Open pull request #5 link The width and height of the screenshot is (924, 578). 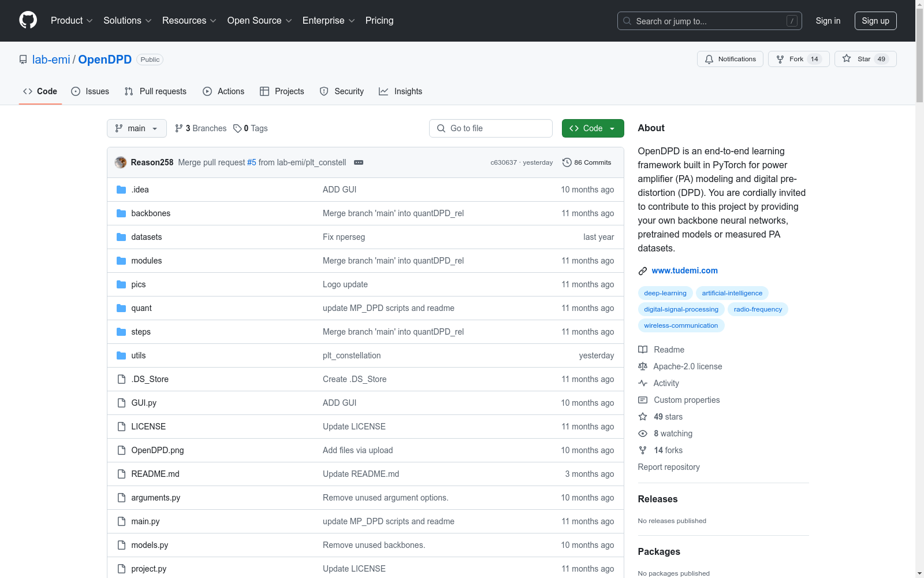coord(252,162)
